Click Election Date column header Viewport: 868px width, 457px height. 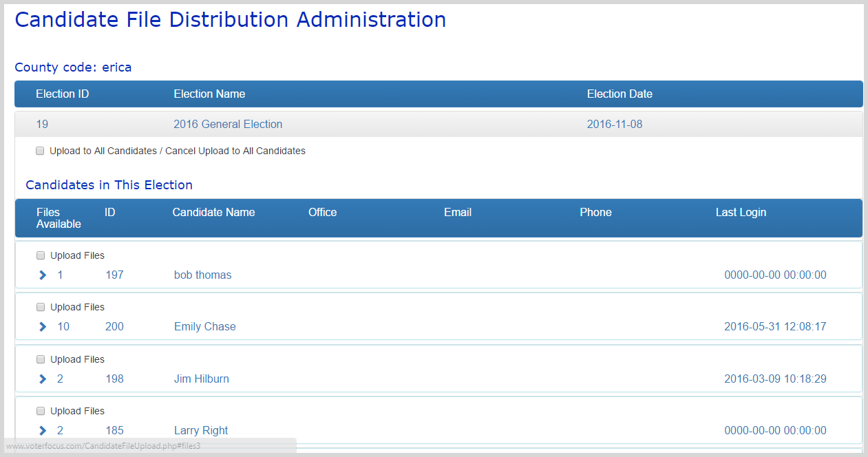coord(620,94)
